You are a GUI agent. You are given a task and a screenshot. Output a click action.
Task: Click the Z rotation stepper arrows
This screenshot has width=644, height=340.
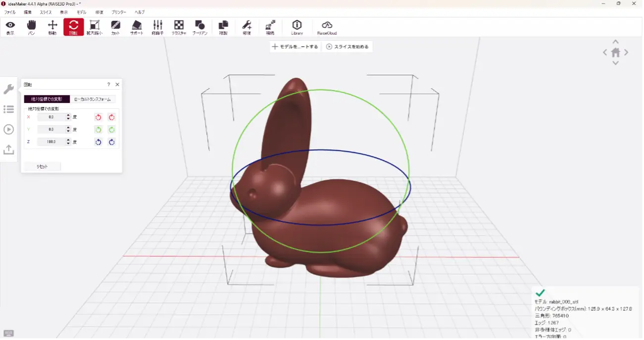click(x=68, y=142)
